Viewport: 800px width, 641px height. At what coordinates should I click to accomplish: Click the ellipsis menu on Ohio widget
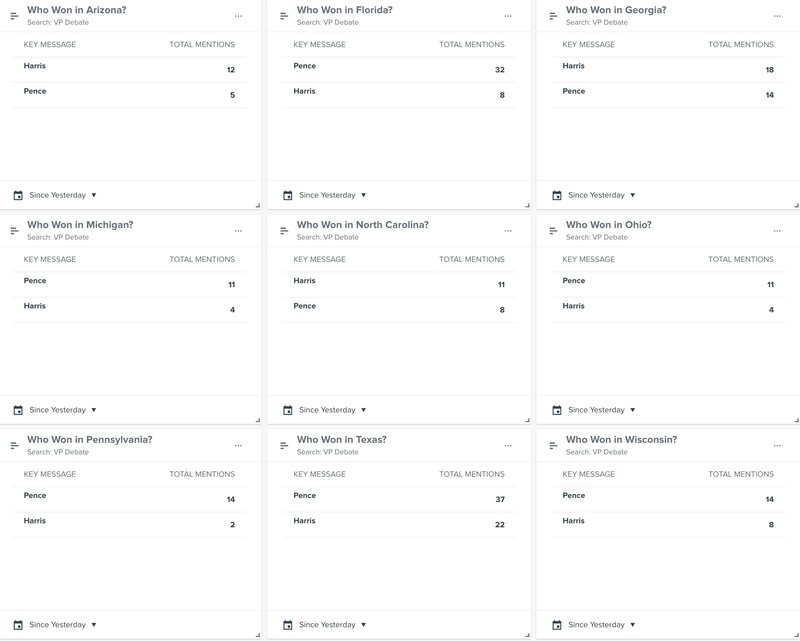777,231
